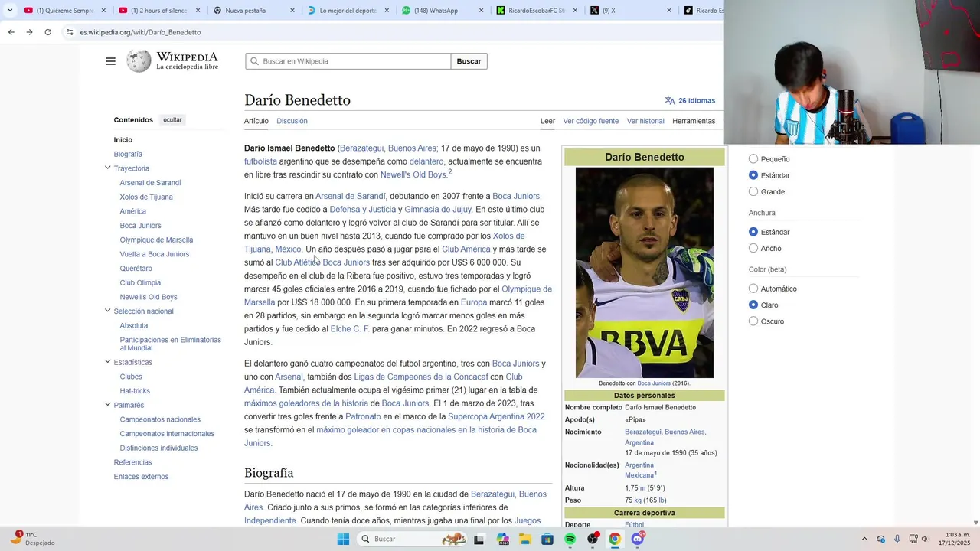Open Darío Benedetto infobox photo
980x551 pixels.
pos(645,272)
